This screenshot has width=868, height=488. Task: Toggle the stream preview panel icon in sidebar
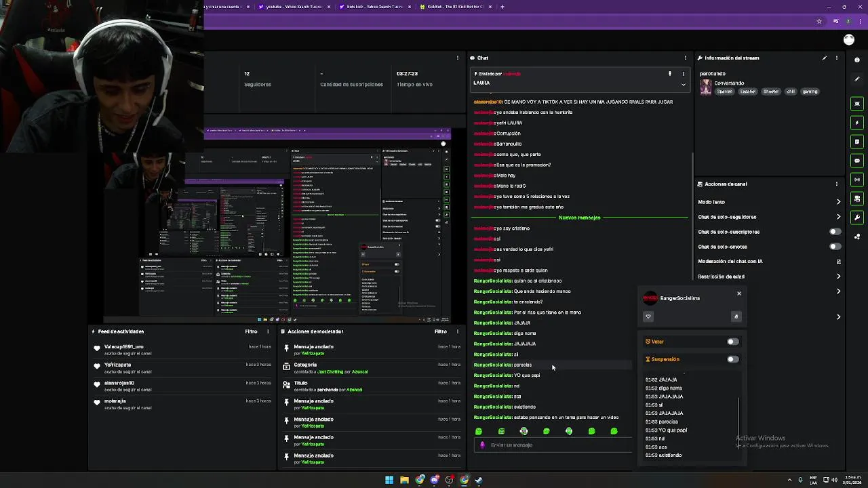(857, 104)
